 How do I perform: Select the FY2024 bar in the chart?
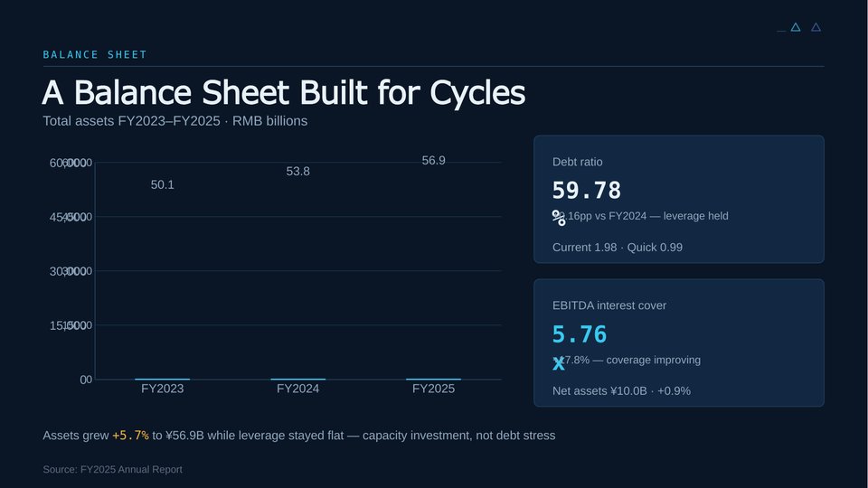(297, 379)
